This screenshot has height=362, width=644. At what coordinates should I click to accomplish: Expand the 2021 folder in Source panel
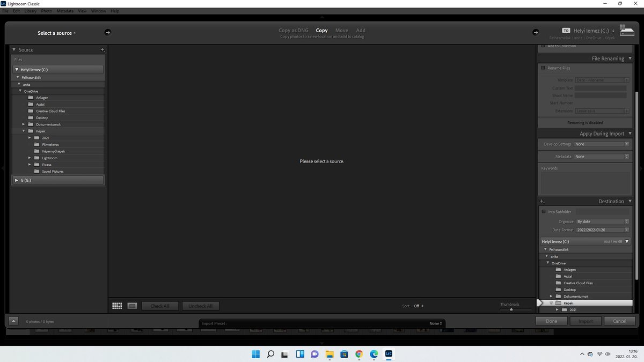point(30,138)
